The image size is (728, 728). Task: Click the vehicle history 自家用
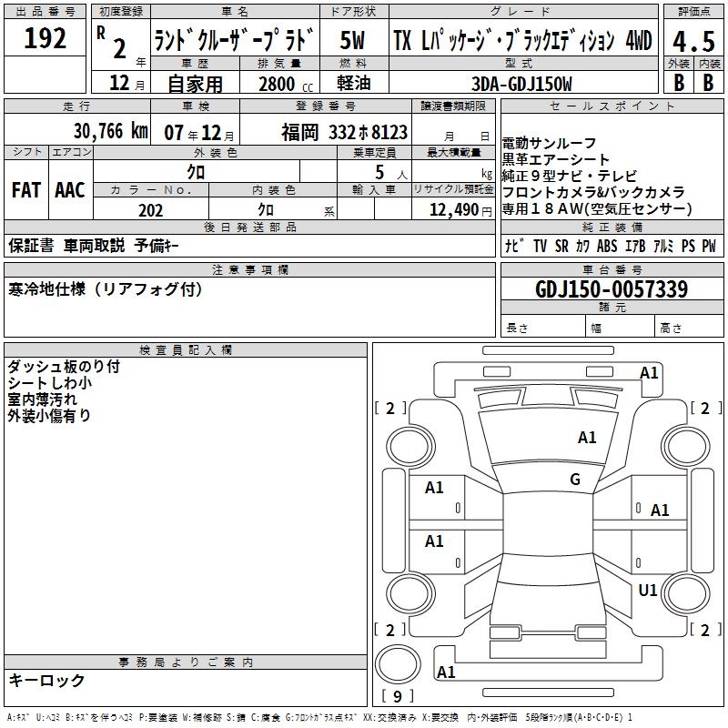pyautogui.click(x=195, y=84)
